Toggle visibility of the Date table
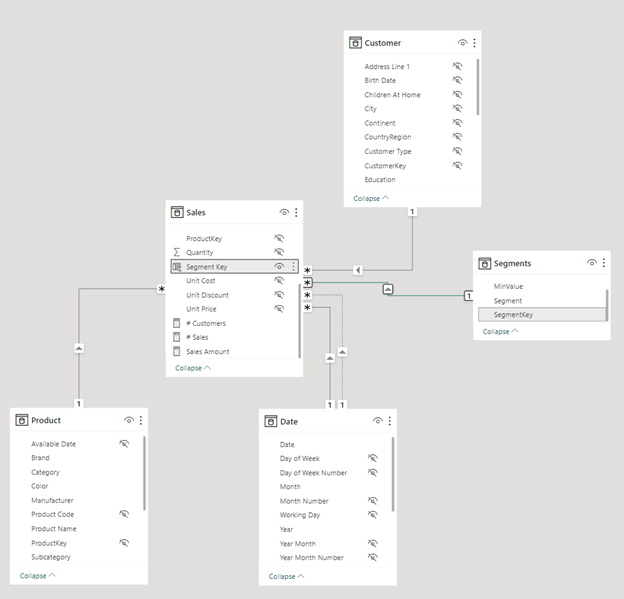This screenshot has height=599, width=624. pyautogui.click(x=378, y=421)
